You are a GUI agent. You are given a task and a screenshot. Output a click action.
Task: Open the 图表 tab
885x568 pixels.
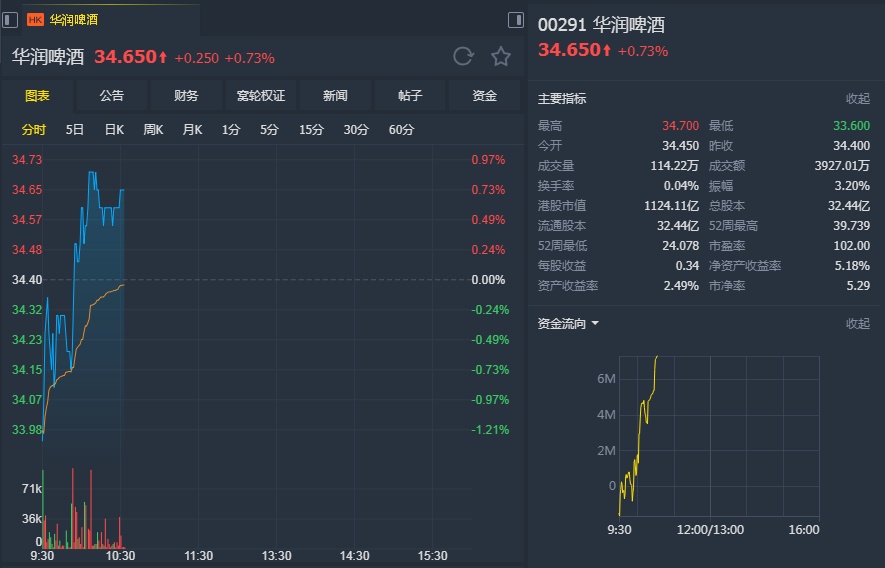point(37,95)
